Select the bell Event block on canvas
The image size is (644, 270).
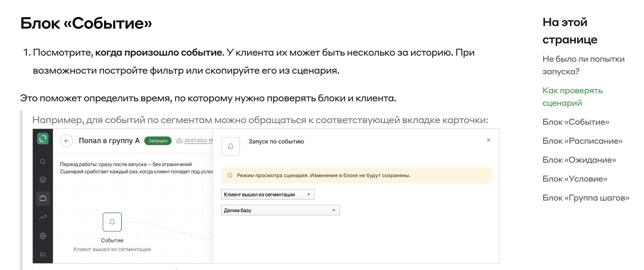(112, 222)
